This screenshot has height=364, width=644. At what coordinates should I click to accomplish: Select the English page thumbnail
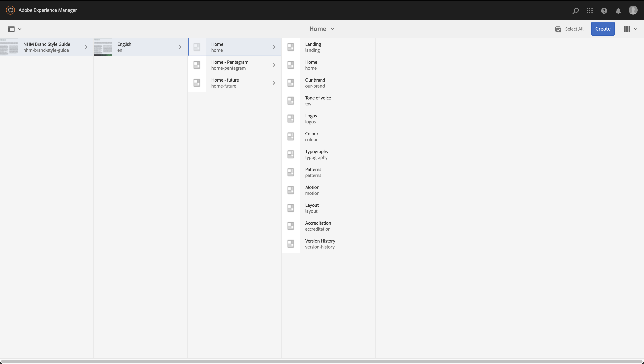[x=103, y=47]
